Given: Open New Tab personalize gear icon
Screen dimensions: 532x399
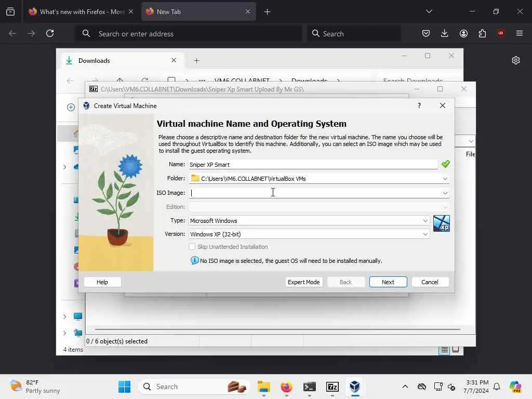Looking at the screenshot, I should [516, 60].
